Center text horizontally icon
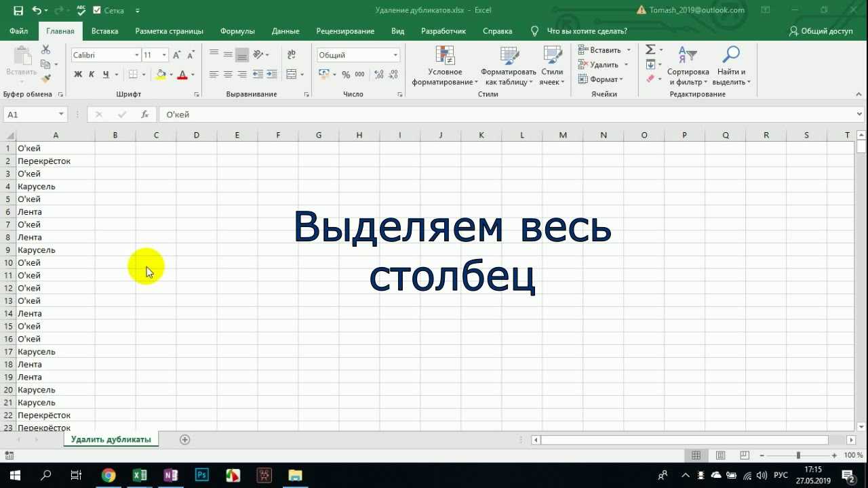Viewport: 868px width, 488px height. pos(228,75)
